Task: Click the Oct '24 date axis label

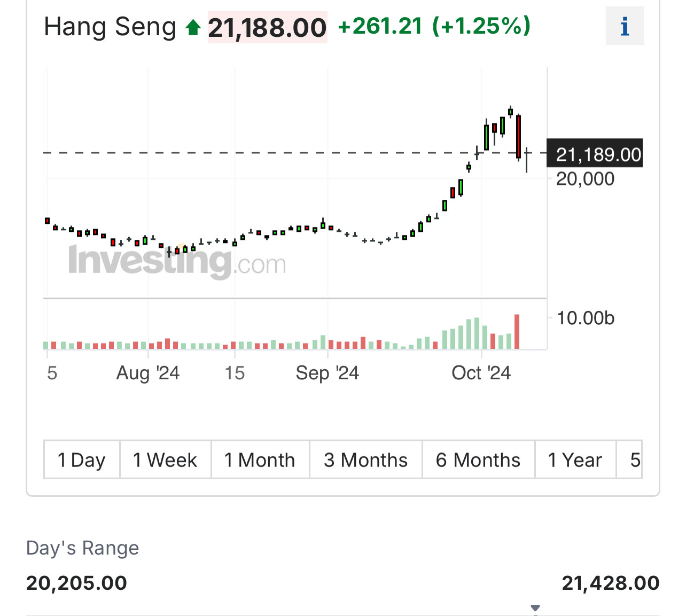Action: (481, 373)
